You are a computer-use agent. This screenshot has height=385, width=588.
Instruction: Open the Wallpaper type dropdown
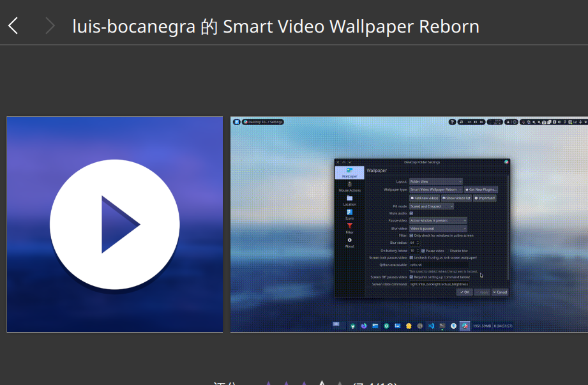435,190
